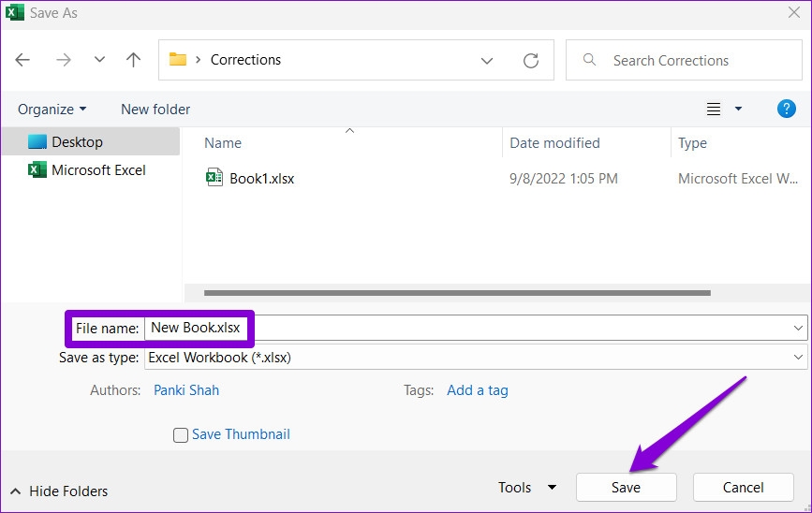Select Desktop in the navigation pane
Viewport: 812px width, 513px height.
coord(91,141)
